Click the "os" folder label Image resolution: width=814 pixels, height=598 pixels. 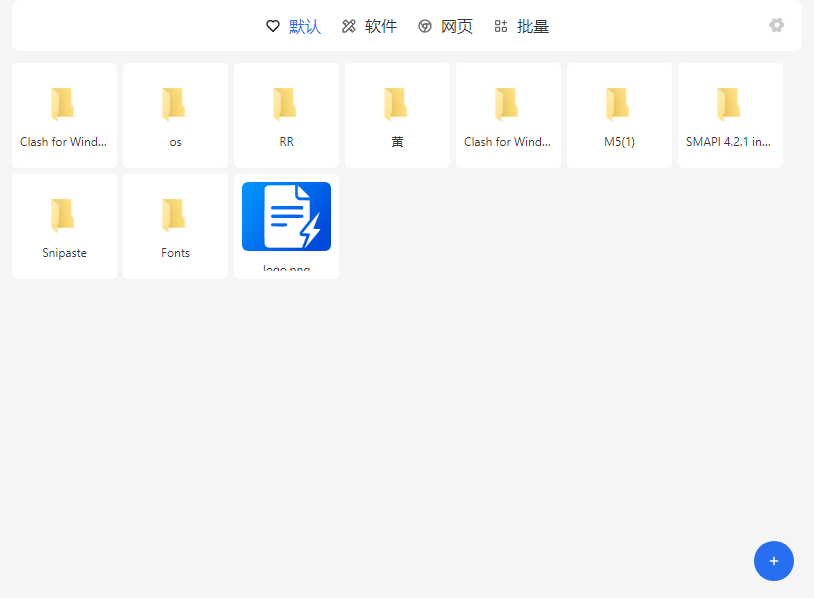pyautogui.click(x=175, y=142)
